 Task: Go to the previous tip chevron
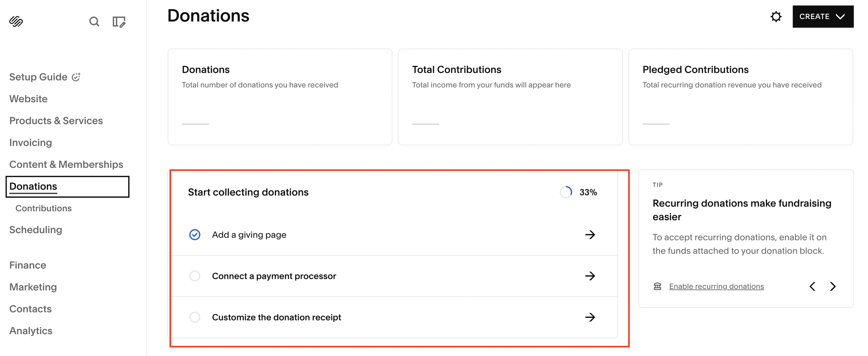pos(812,286)
